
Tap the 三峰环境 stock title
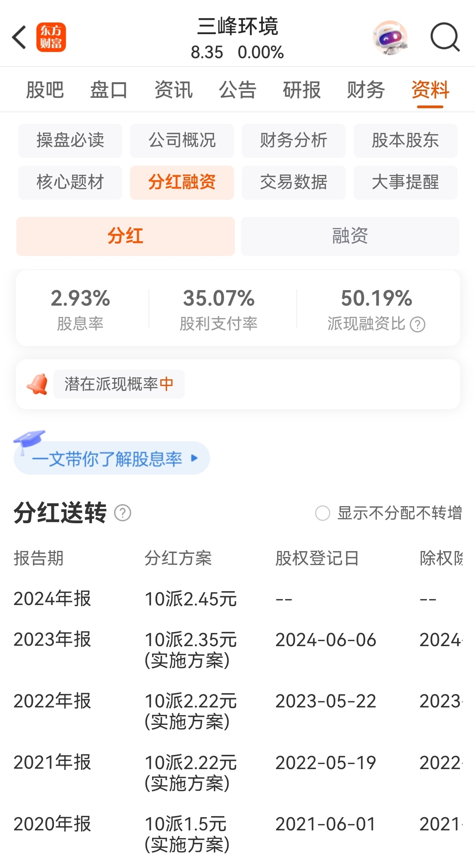point(237,26)
